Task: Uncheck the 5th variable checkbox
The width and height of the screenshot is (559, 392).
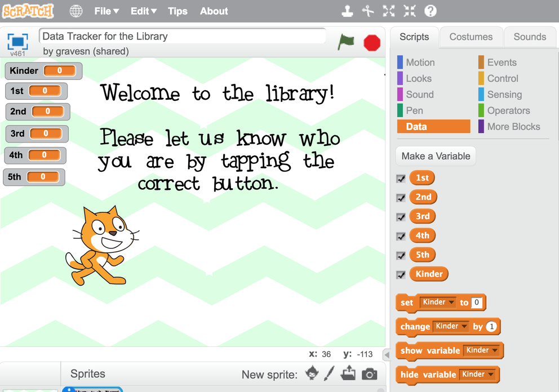Action: (401, 256)
